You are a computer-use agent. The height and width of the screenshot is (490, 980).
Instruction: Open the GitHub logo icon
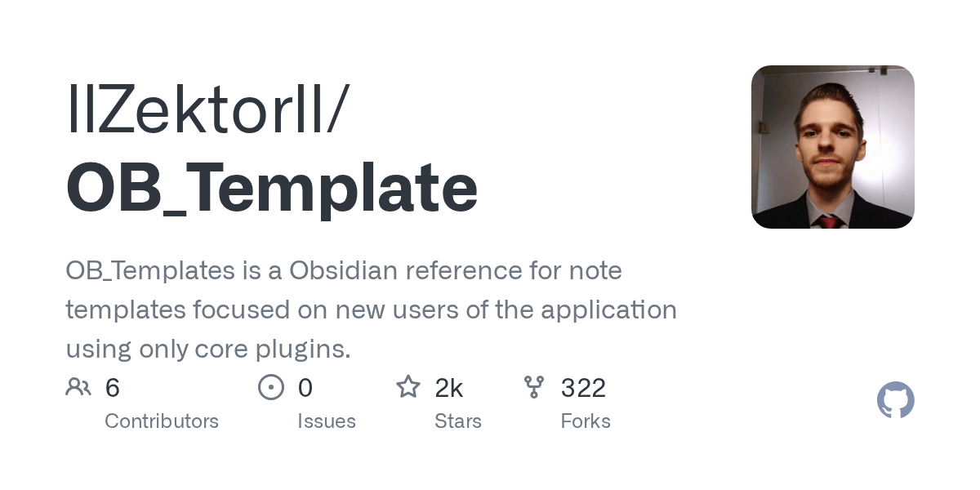[x=896, y=400]
